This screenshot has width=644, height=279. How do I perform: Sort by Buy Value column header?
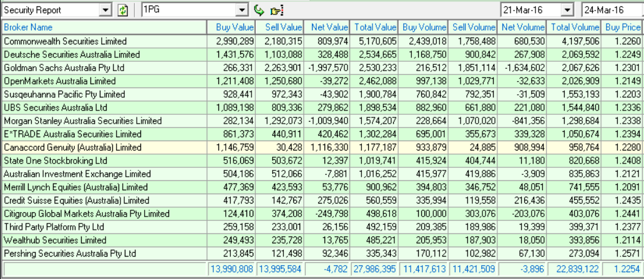click(x=231, y=27)
